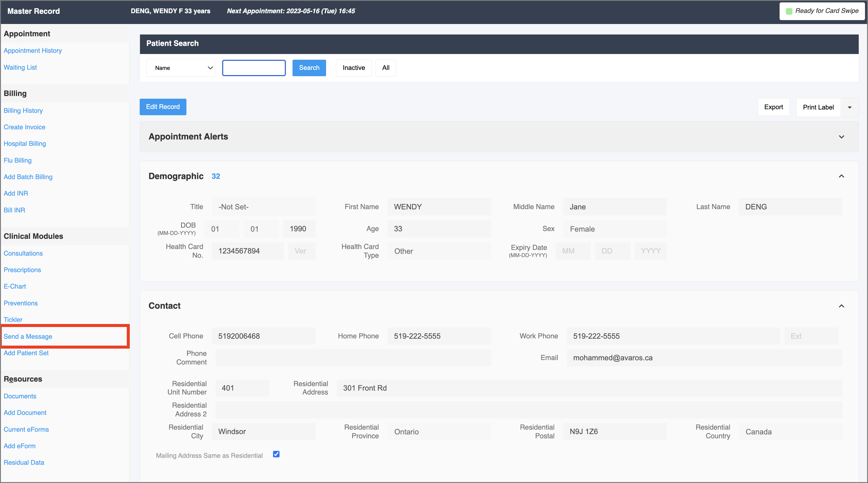
Task: Open the Name search type dropdown
Action: (181, 68)
